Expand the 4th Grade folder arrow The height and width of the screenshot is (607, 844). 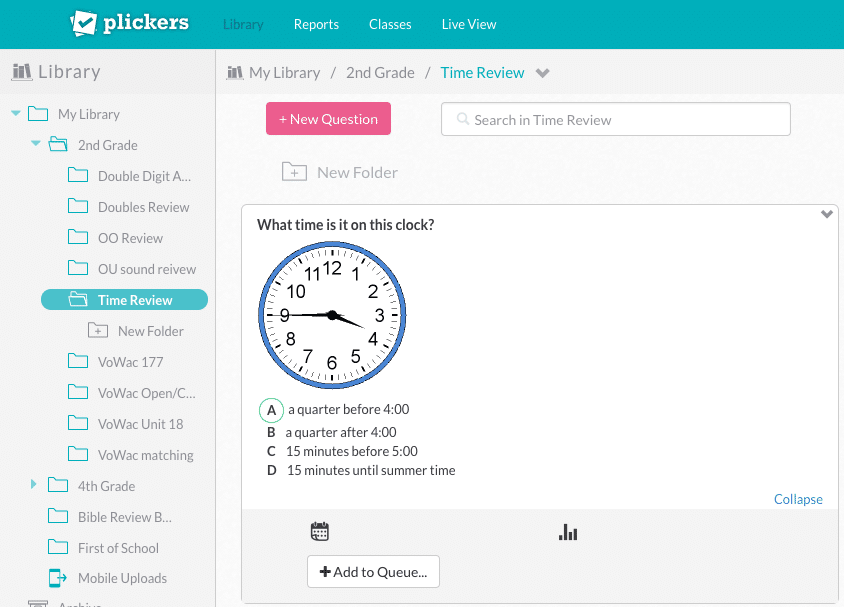(x=33, y=484)
